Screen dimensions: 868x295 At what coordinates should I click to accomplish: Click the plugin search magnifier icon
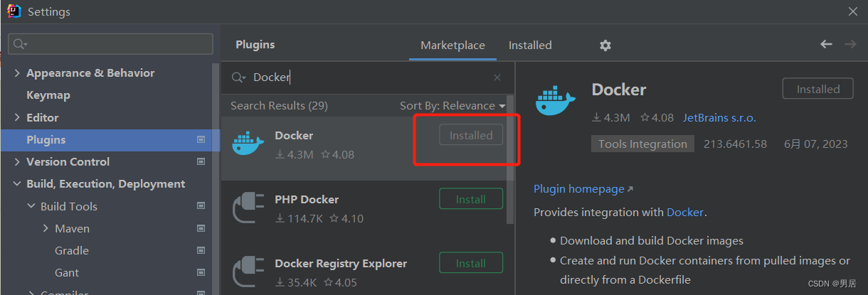240,77
